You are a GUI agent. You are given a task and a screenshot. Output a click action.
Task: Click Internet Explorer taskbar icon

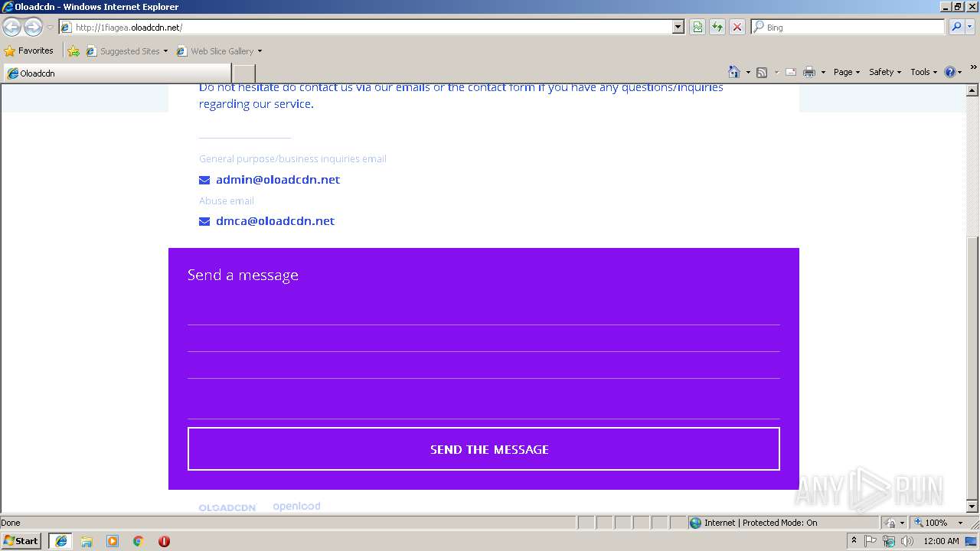61,541
